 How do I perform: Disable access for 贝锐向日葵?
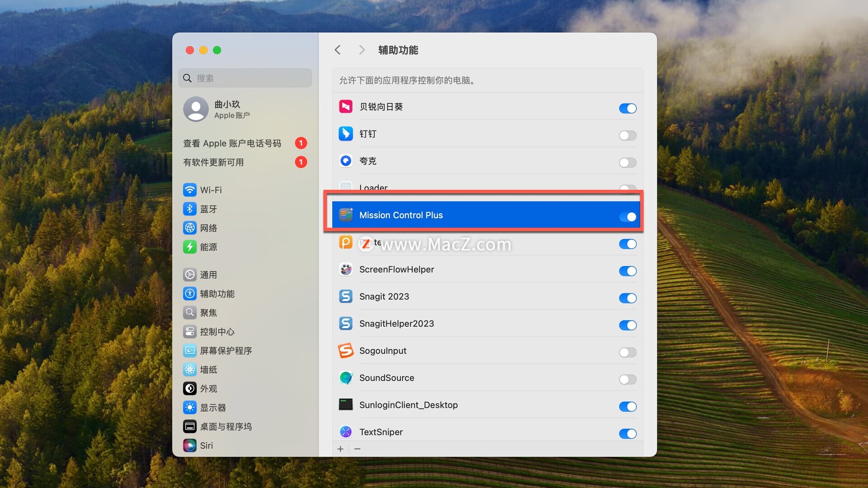(x=627, y=108)
